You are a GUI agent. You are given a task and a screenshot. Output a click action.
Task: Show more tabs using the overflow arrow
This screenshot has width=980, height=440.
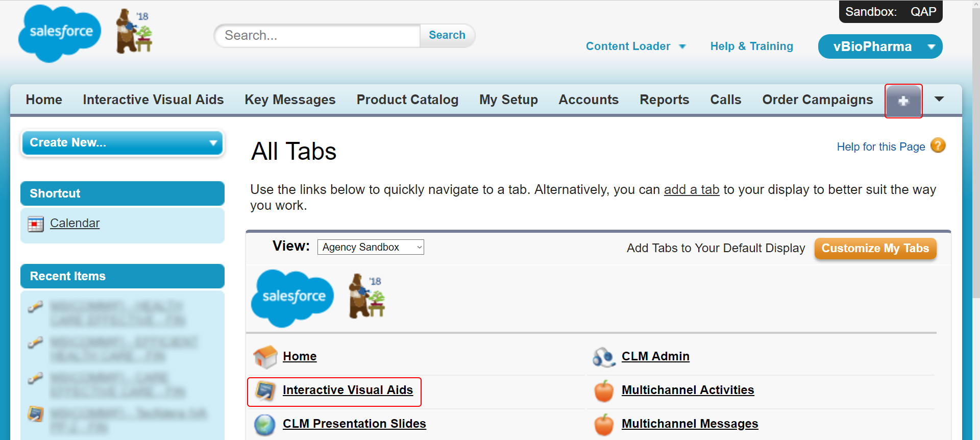pyautogui.click(x=939, y=99)
